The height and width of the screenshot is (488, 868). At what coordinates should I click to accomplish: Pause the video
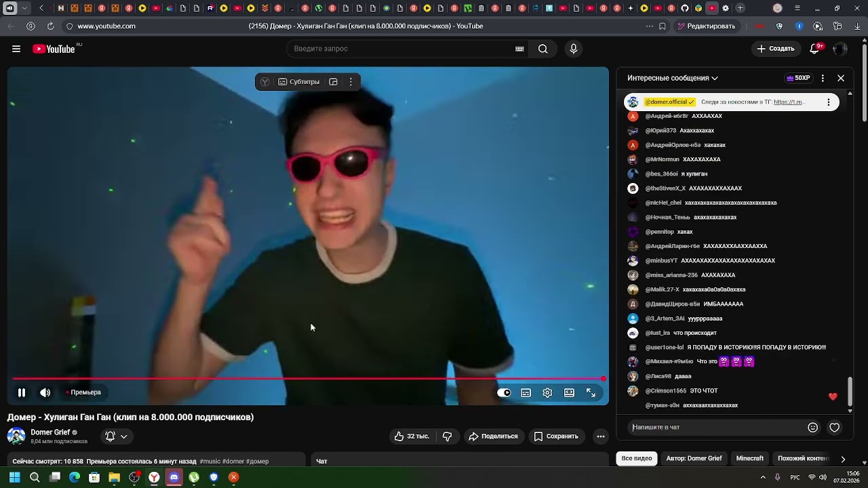tap(22, 392)
